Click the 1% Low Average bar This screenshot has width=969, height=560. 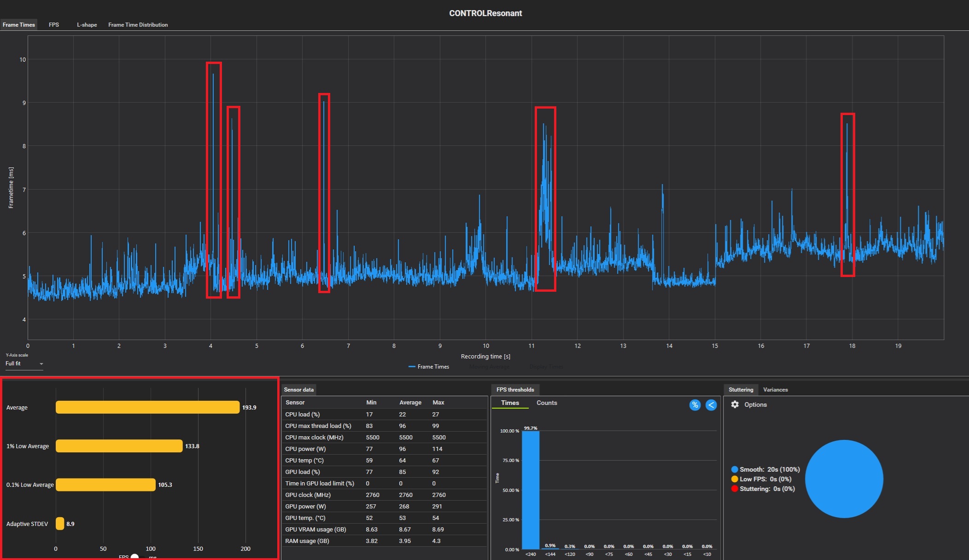(119, 446)
